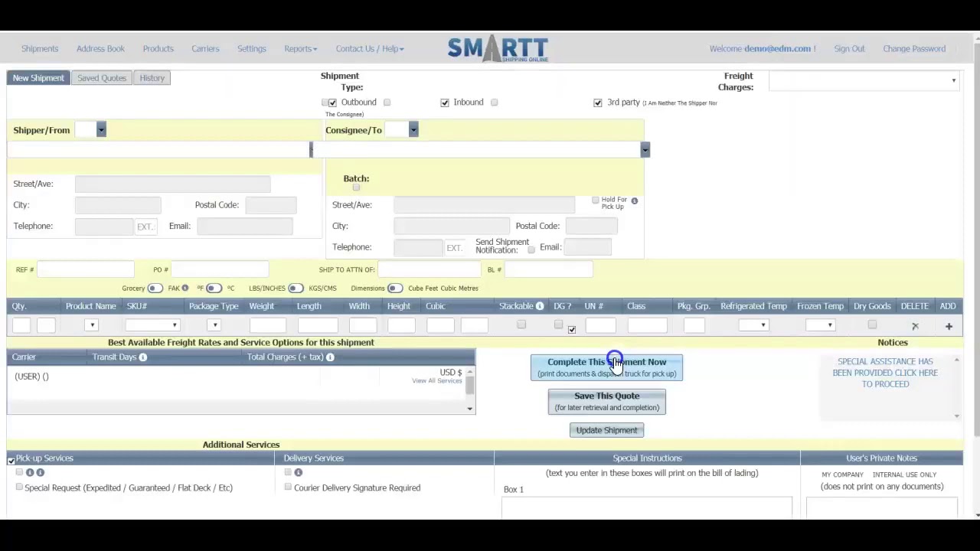Screen dimensions: 980x551
Task: Expand the Package Type dropdown
Action: click(215, 326)
